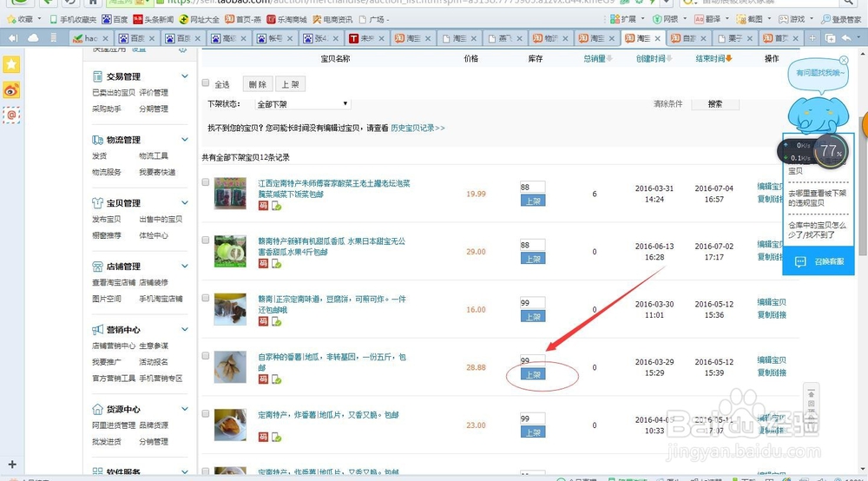Open the yellow star favorites icon in left sidebar
The image size is (868, 481).
[11, 65]
